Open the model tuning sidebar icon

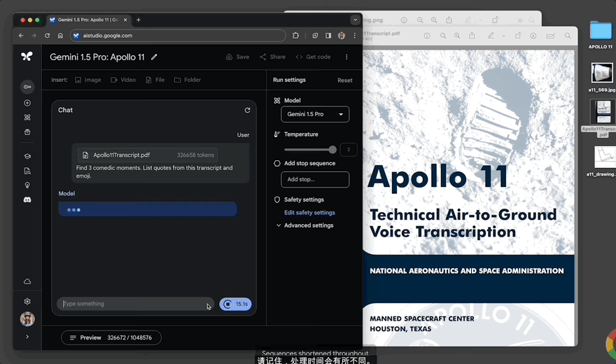coord(27,118)
